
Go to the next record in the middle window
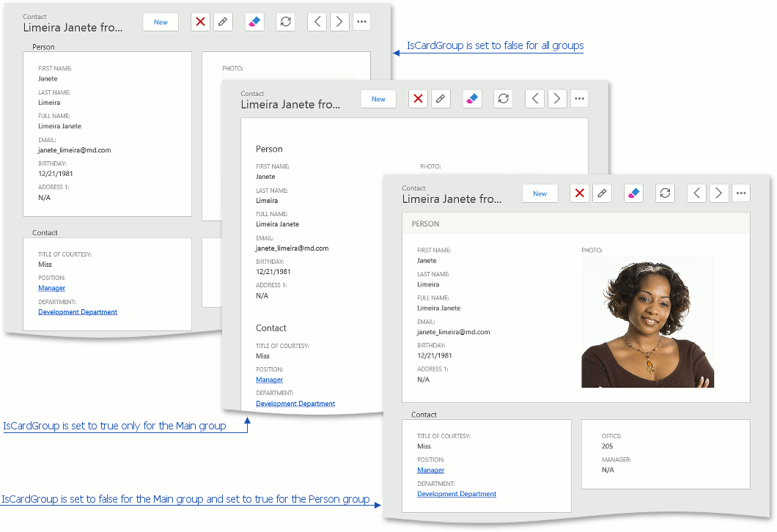tap(557, 99)
